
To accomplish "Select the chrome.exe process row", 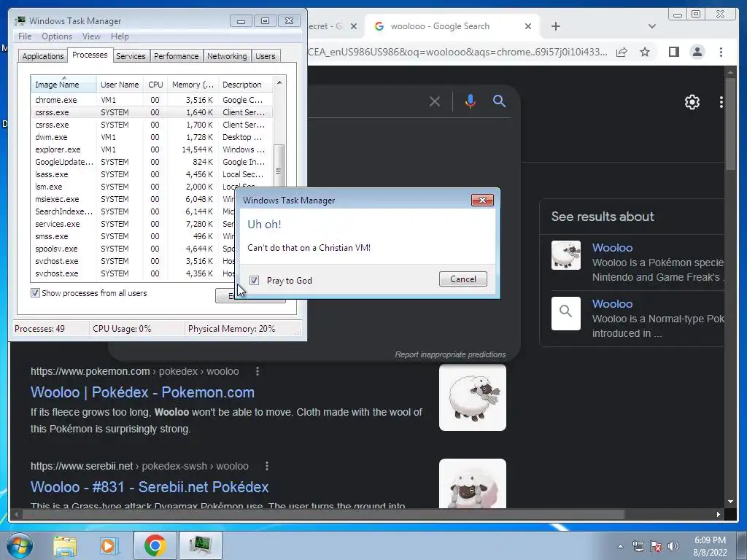I will [152, 99].
